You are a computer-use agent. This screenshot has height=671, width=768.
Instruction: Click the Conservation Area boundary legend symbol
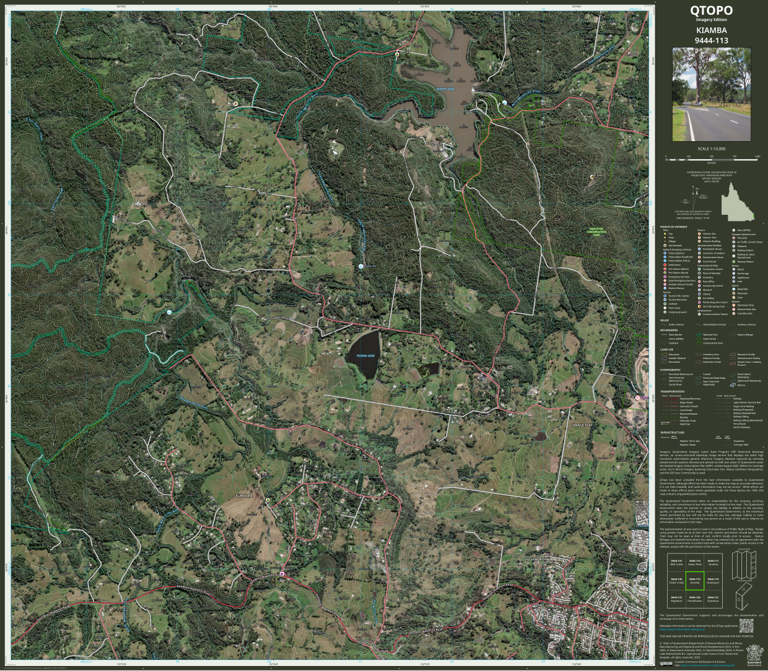(x=698, y=343)
